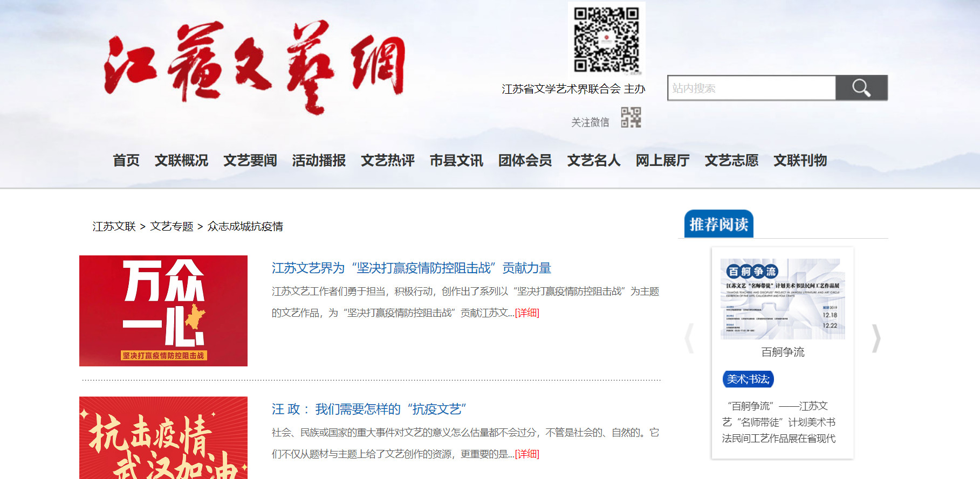Show next recommended reading item
980x479 pixels.
[876, 338]
